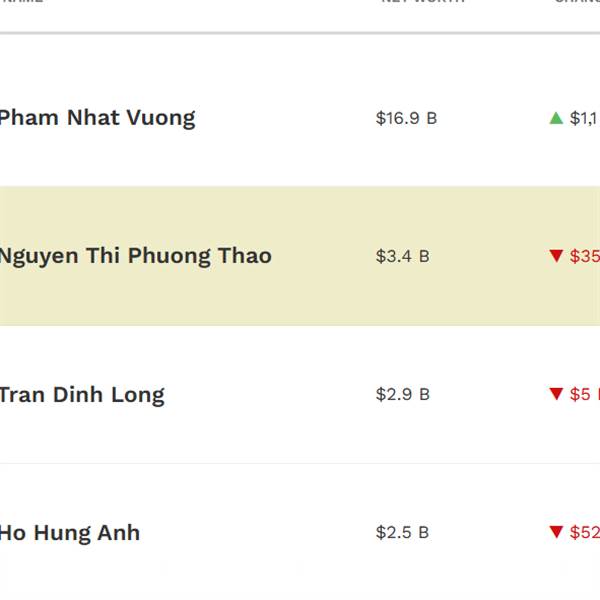
Task: Click Tran Dinh Long's red change amount
Action: pyautogui.click(x=583, y=394)
